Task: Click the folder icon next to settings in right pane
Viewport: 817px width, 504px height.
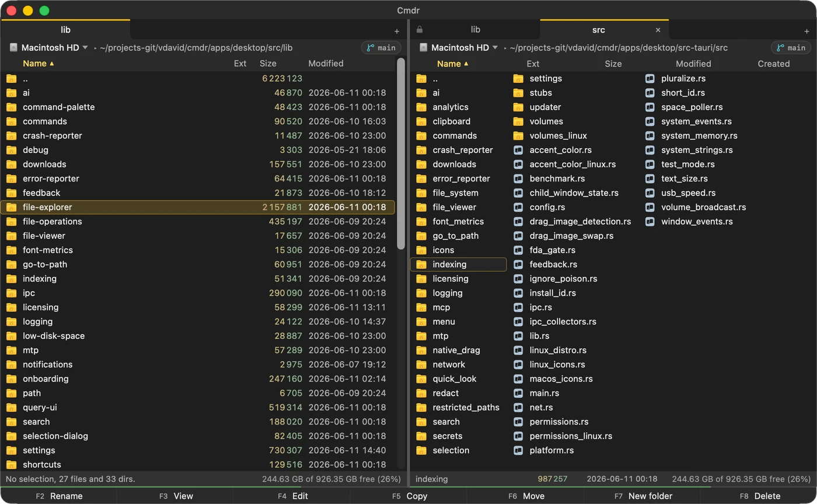Action: click(518, 78)
